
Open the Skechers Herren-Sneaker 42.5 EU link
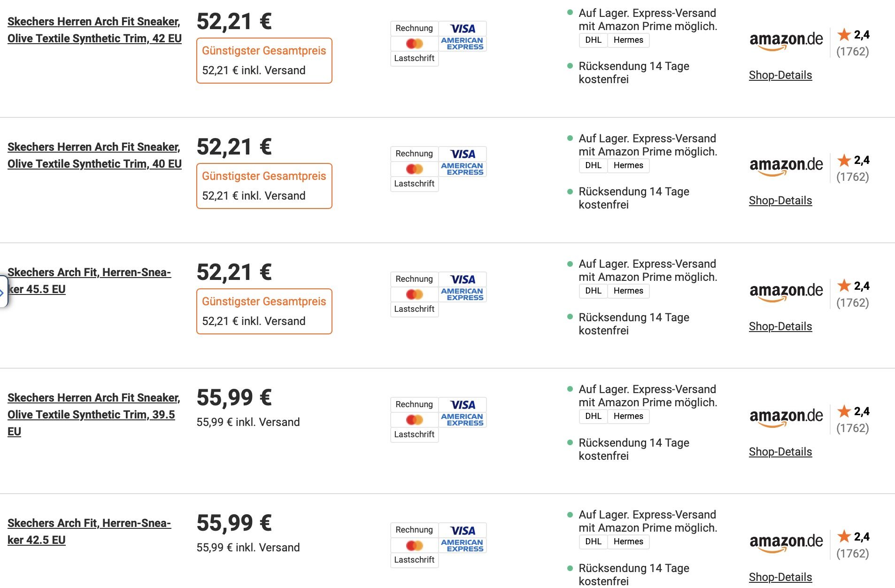coord(89,532)
